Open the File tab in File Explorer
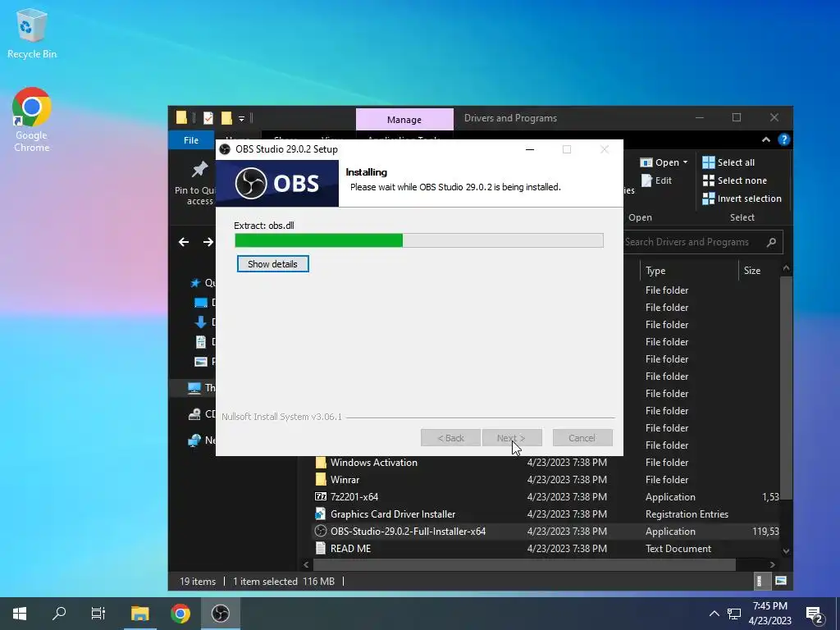The image size is (840, 630). pyautogui.click(x=191, y=139)
